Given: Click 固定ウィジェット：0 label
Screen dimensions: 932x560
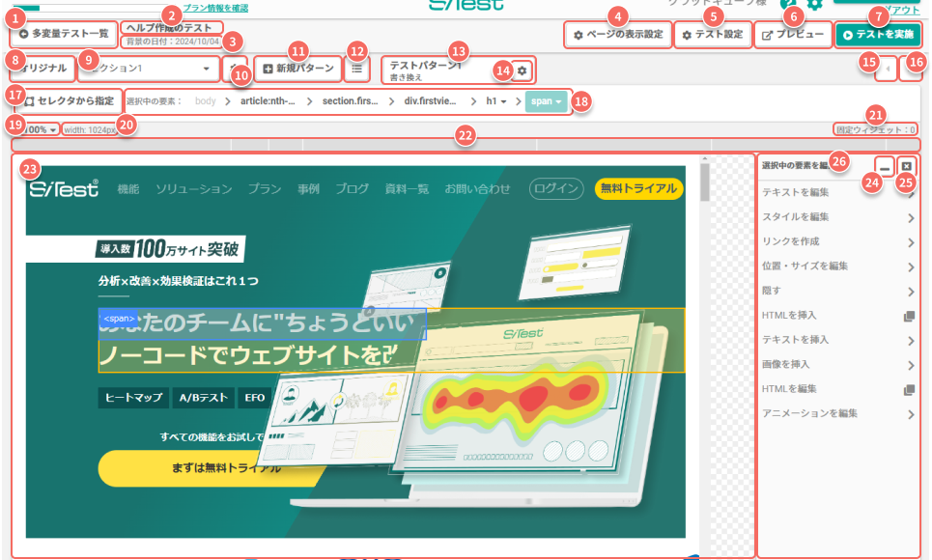Looking at the screenshot, I should coord(875,129).
